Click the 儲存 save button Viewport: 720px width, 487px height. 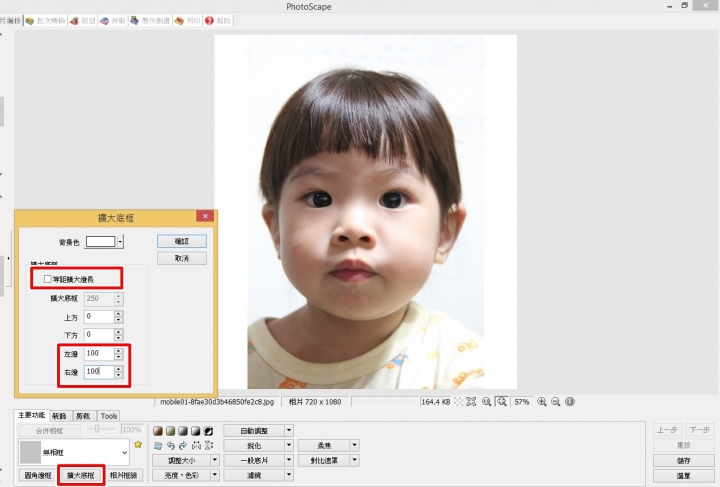tap(682, 460)
